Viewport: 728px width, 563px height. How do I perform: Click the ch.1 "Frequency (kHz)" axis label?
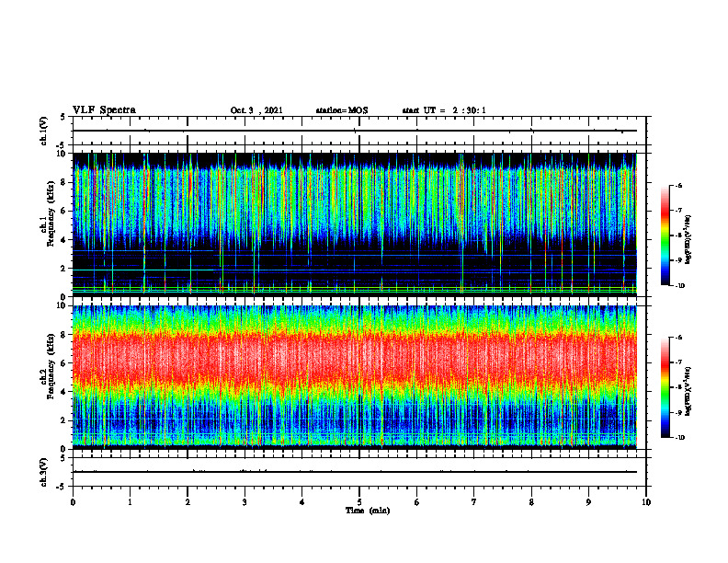(x=51, y=213)
